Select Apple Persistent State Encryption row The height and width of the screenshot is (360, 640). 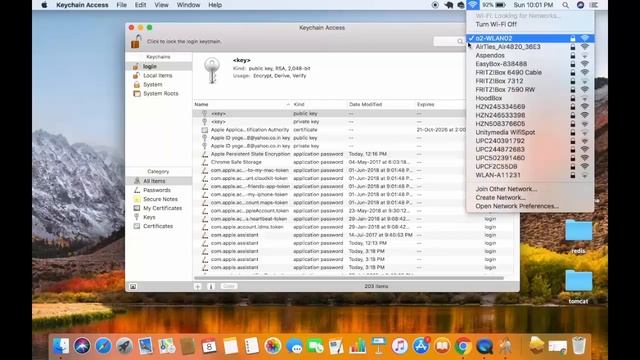(329, 154)
